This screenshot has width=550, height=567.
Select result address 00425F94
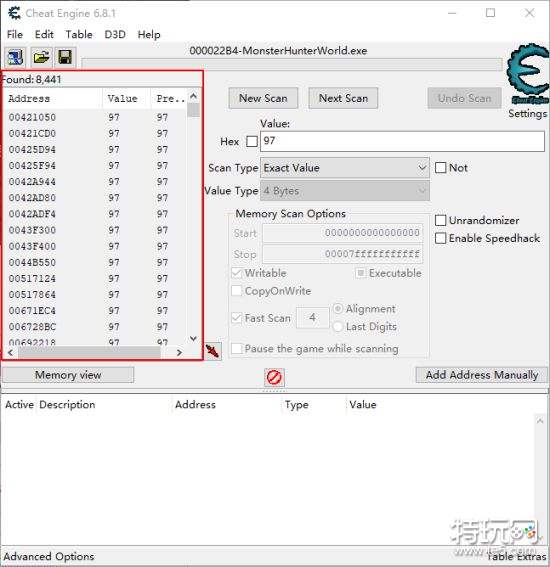click(32, 166)
